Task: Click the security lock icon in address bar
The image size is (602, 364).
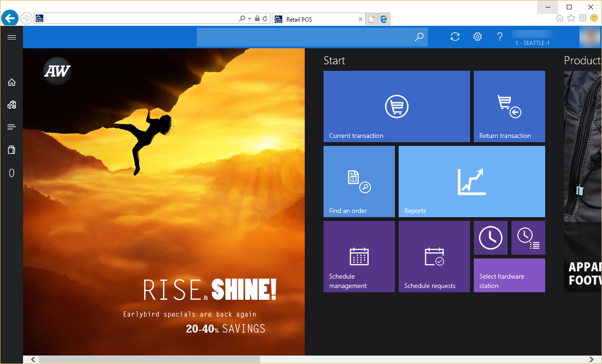Action: [257, 19]
